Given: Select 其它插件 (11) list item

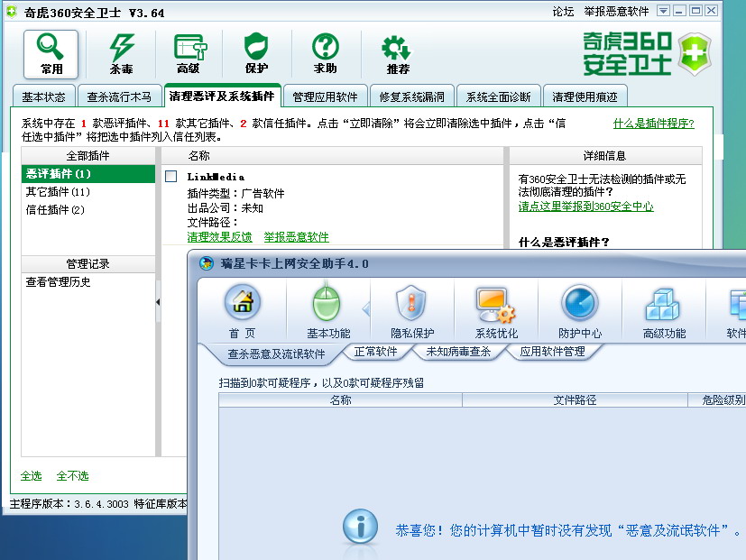Looking at the screenshot, I should (88, 192).
